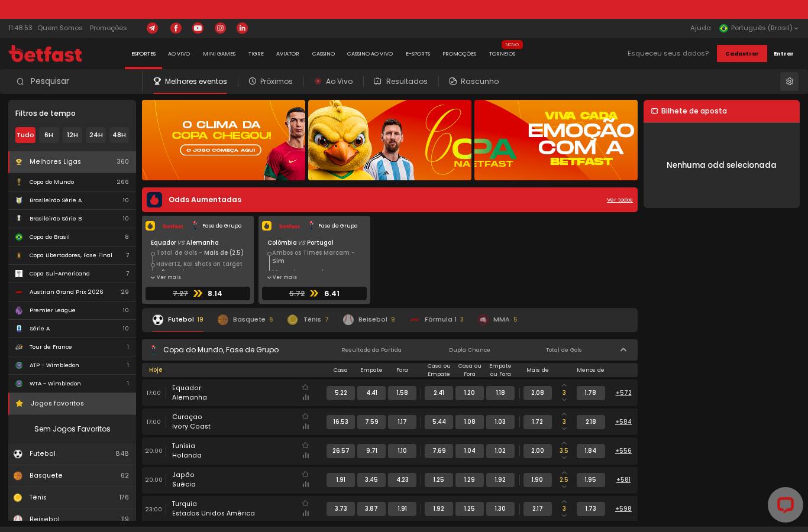The height and width of the screenshot is (532, 808).
Task: Favorite the Japão vs Suécia match
Action: coord(305,474)
